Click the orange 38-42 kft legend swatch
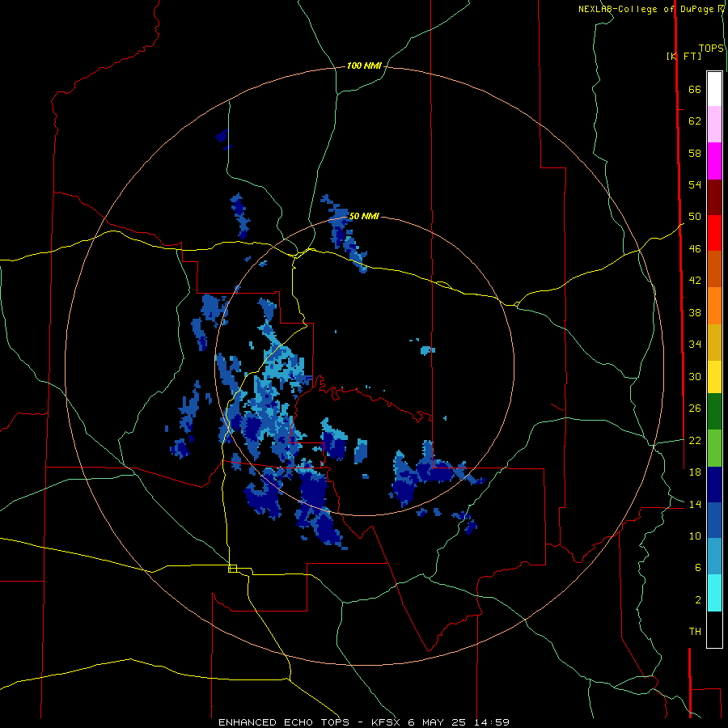The height and width of the screenshot is (728, 728). pos(714,306)
